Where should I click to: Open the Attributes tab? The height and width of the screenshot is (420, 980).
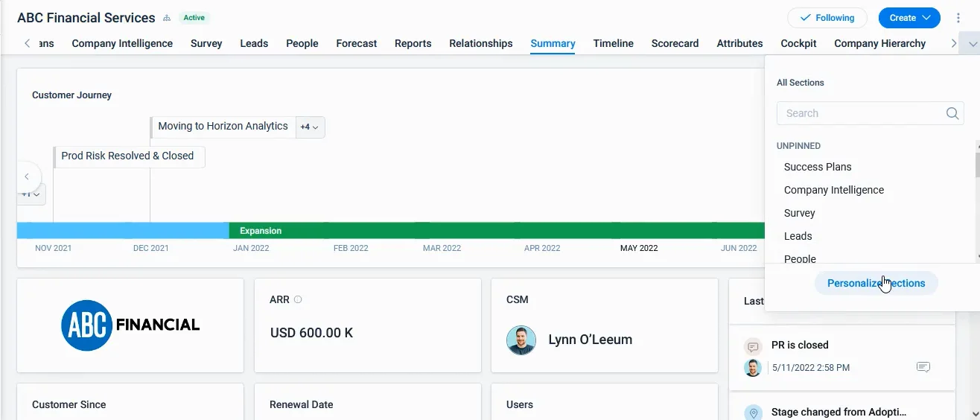click(739, 43)
